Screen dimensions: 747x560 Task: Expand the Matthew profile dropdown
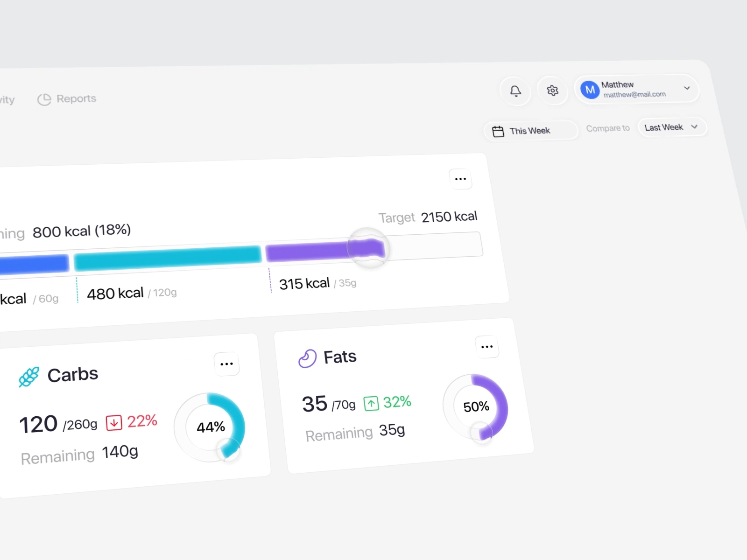click(x=636, y=89)
